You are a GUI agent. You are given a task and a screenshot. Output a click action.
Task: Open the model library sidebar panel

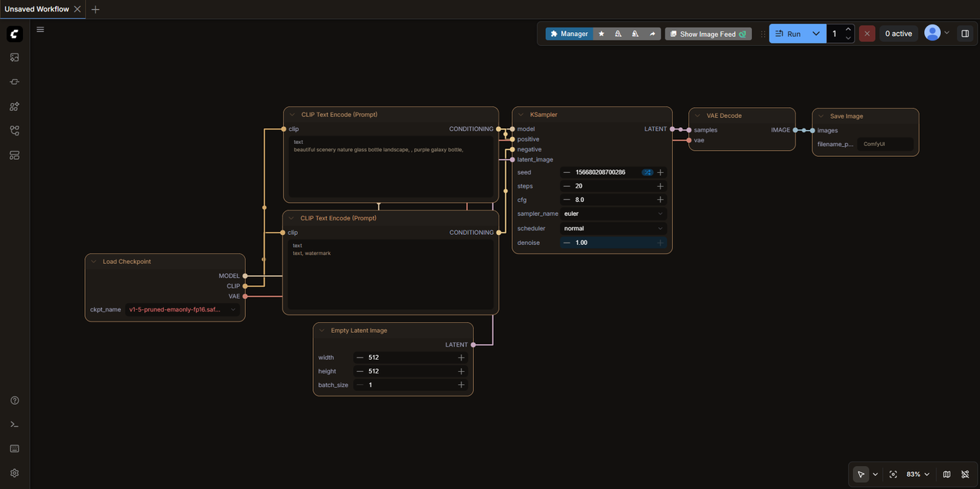pyautogui.click(x=15, y=106)
